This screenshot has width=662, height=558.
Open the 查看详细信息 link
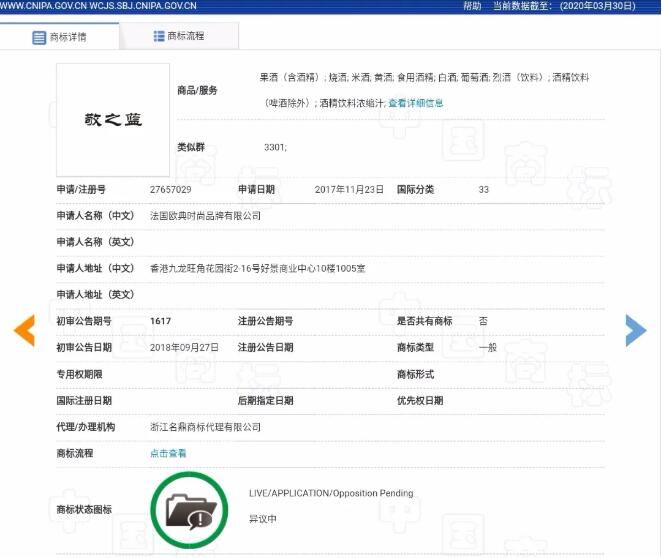click(x=415, y=103)
